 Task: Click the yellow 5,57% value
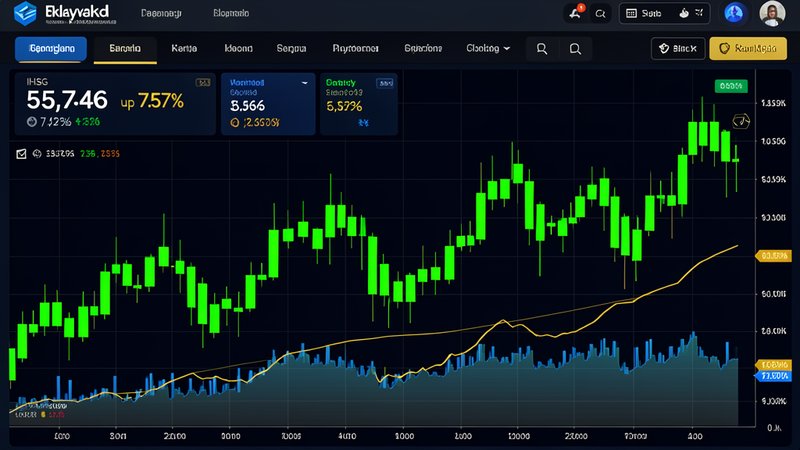click(344, 106)
